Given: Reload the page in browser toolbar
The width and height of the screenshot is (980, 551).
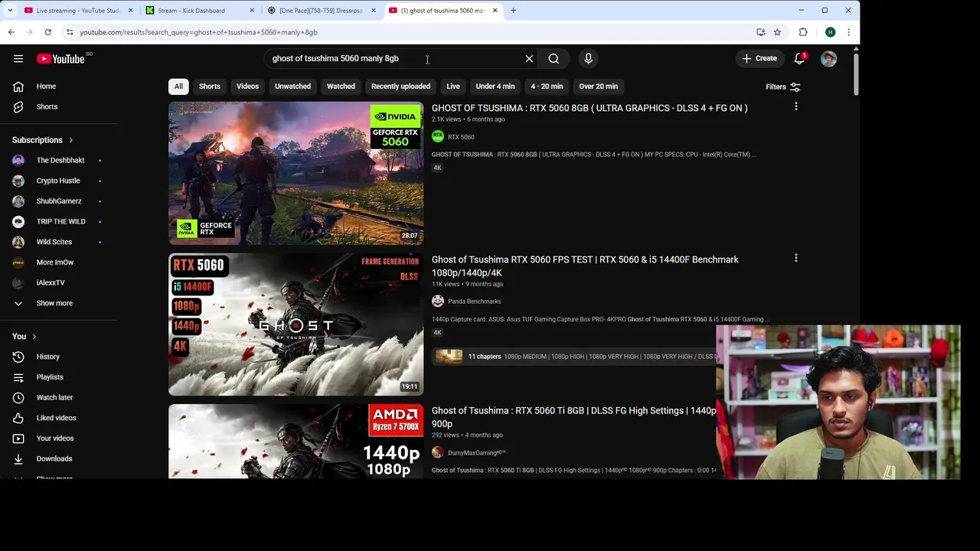Looking at the screenshot, I should [47, 32].
